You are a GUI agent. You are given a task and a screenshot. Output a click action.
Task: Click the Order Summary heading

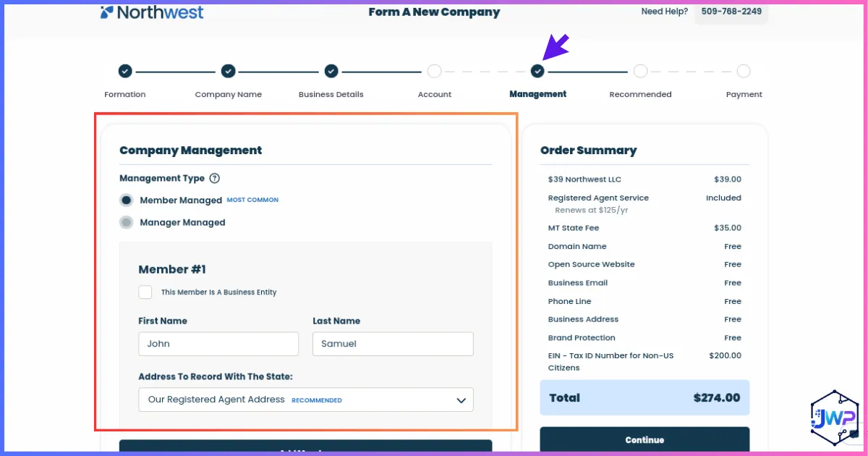coord(588,151)
